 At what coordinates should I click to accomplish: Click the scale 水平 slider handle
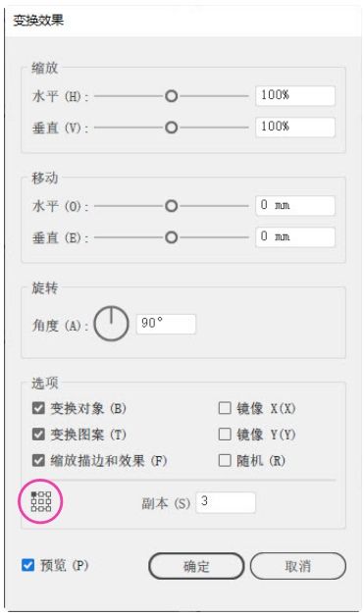pos(171,96)
